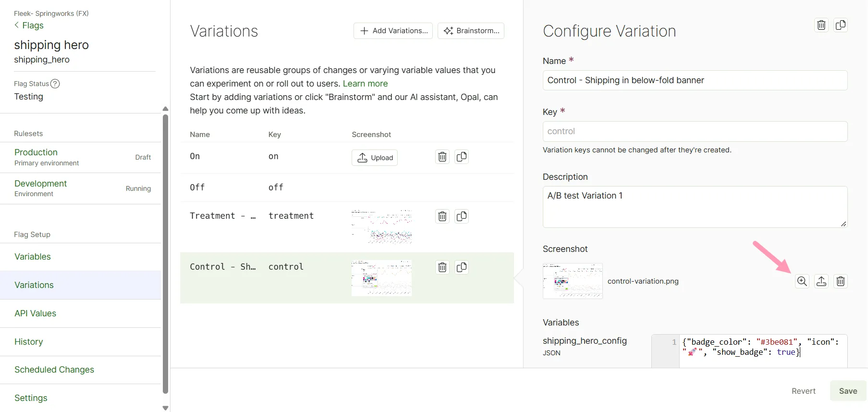Click the 'on' key cell
This screenshot has width=868, height=412.
click(x=273, y=157)
